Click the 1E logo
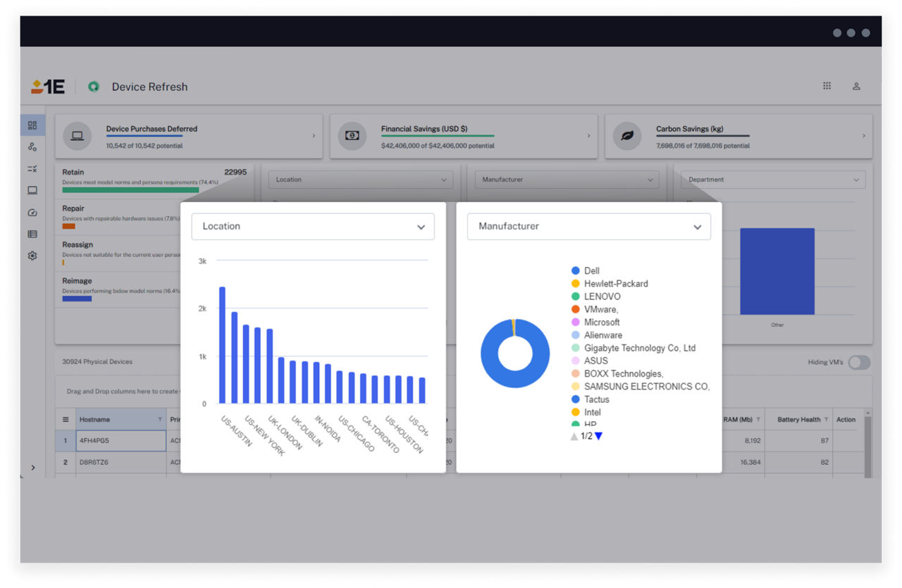Image resolution: width=902 pixels, height=588 pixels. coord(48,87)
